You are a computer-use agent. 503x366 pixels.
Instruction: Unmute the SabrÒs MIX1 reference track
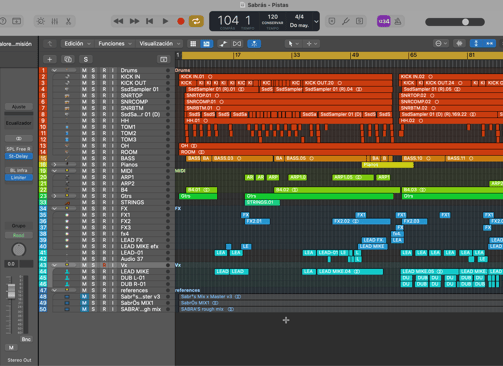pyautogui.click(x=84, y=303)
